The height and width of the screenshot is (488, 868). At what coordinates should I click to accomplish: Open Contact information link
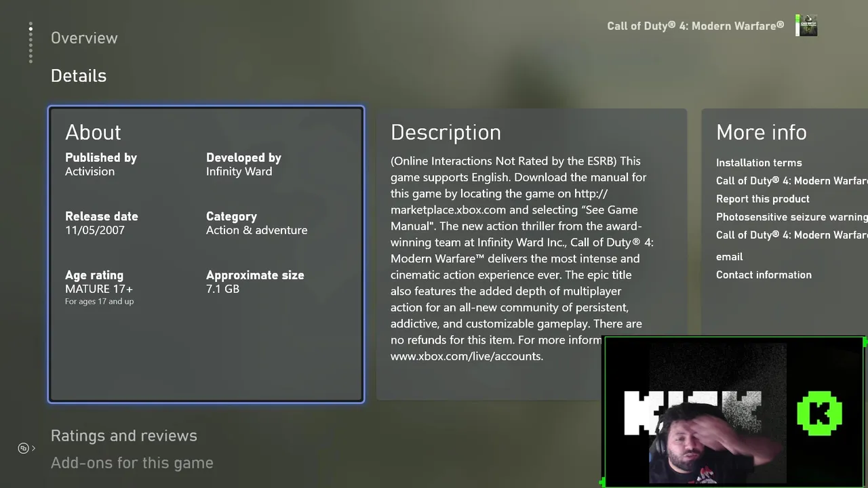(764, 274)
